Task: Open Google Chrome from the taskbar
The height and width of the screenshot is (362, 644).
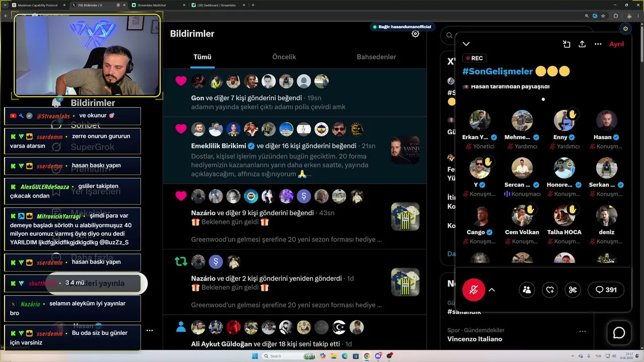Action: coord(367,356)
